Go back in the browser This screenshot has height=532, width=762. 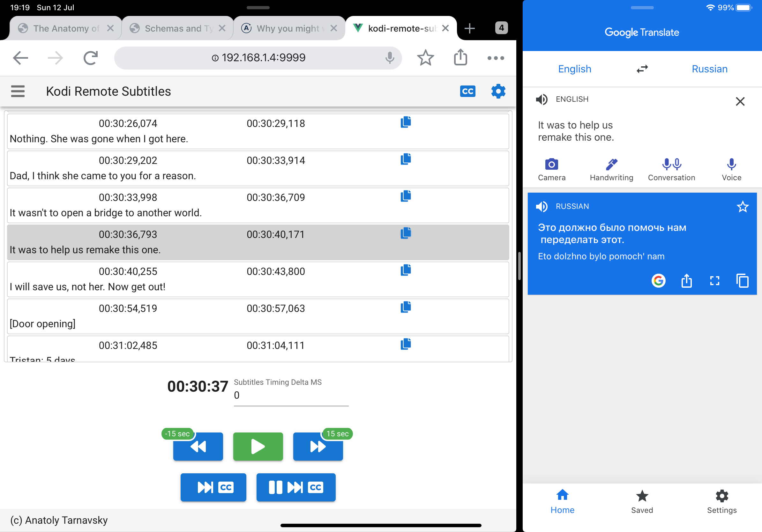(20, 58)
